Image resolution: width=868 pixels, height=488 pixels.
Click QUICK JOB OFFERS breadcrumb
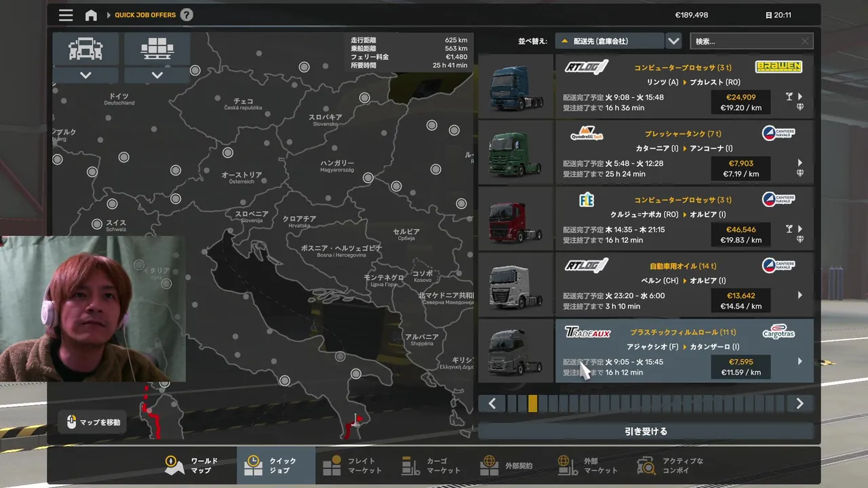click(x=145, y=15)
